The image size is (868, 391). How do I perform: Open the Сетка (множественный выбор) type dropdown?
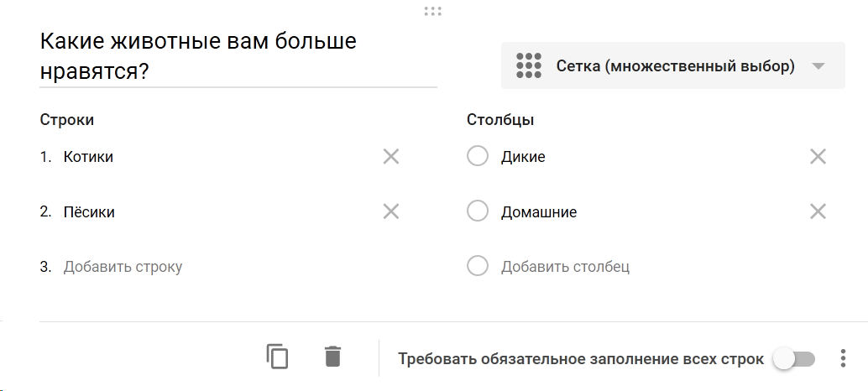pyautogui.click(x=673, y=65)
